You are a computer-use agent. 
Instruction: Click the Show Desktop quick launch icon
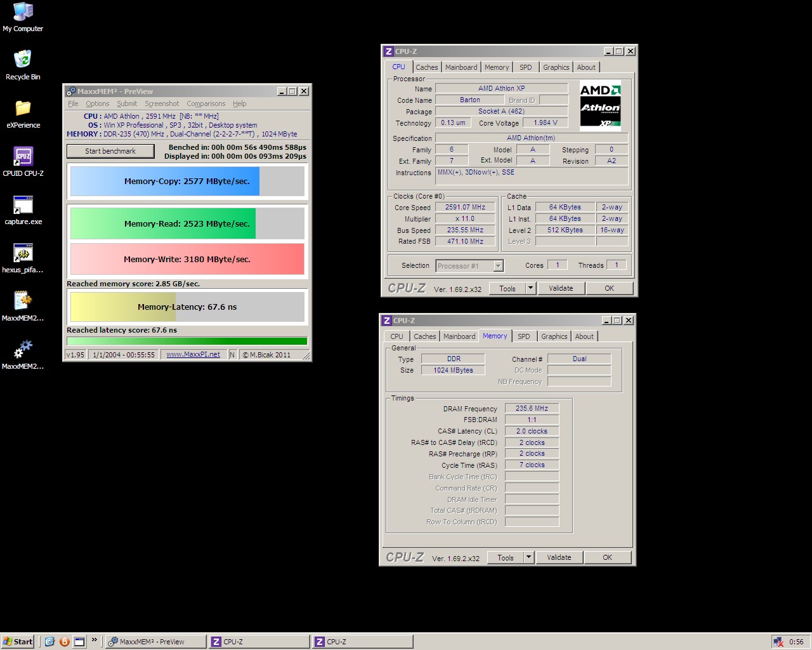coord(79,642)
